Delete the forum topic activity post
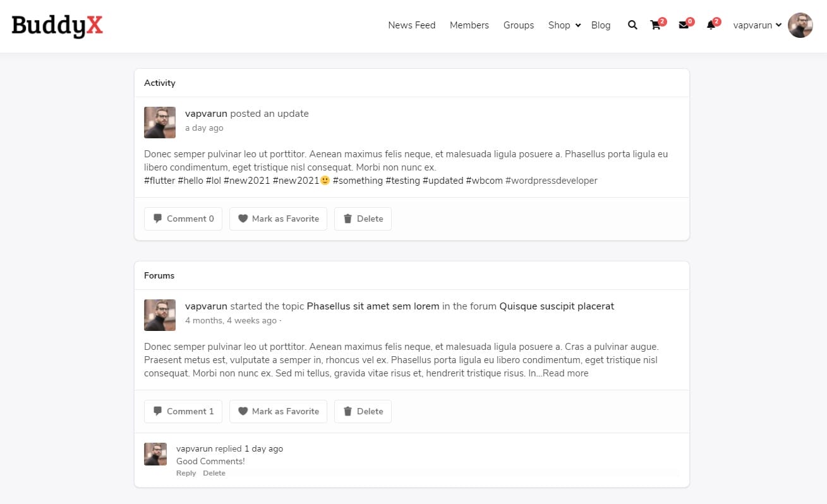 [363, 411]
